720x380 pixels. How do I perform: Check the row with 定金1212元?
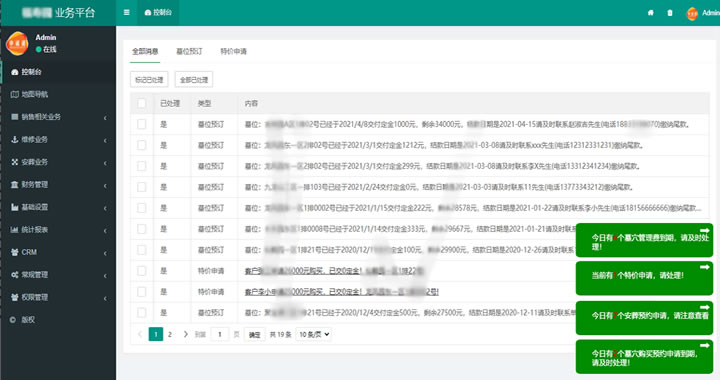point(141,145)
